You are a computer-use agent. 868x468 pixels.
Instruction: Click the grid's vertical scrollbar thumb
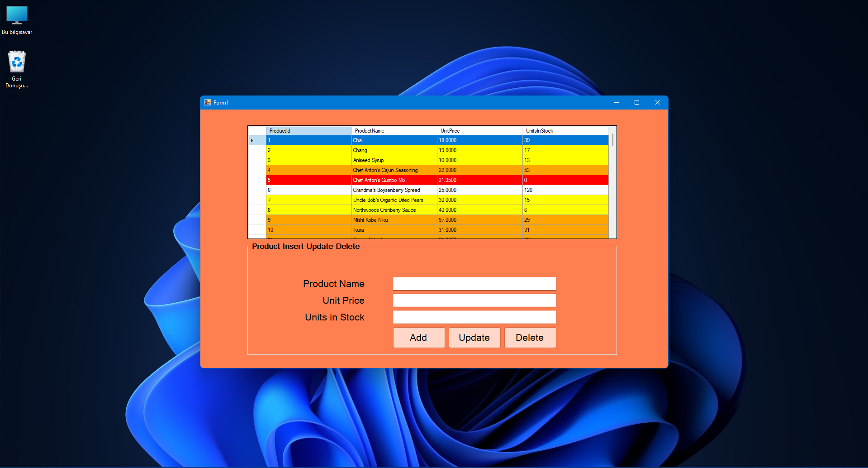(612, 140)
